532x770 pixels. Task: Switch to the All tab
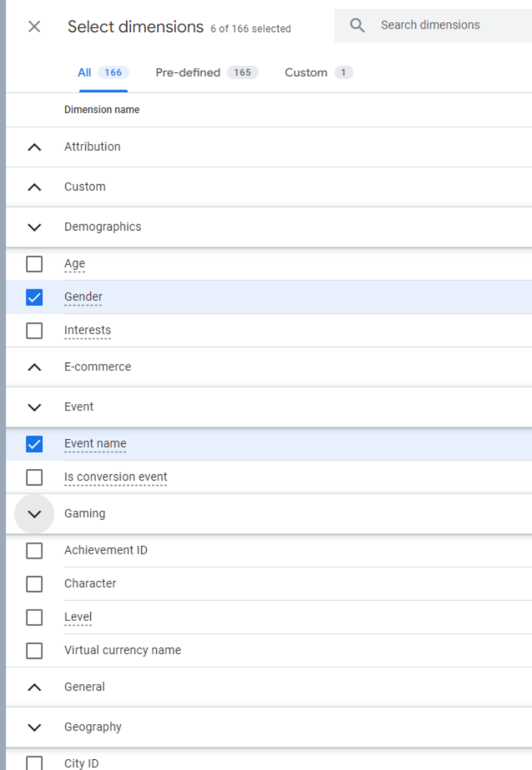tap(103, 72)
